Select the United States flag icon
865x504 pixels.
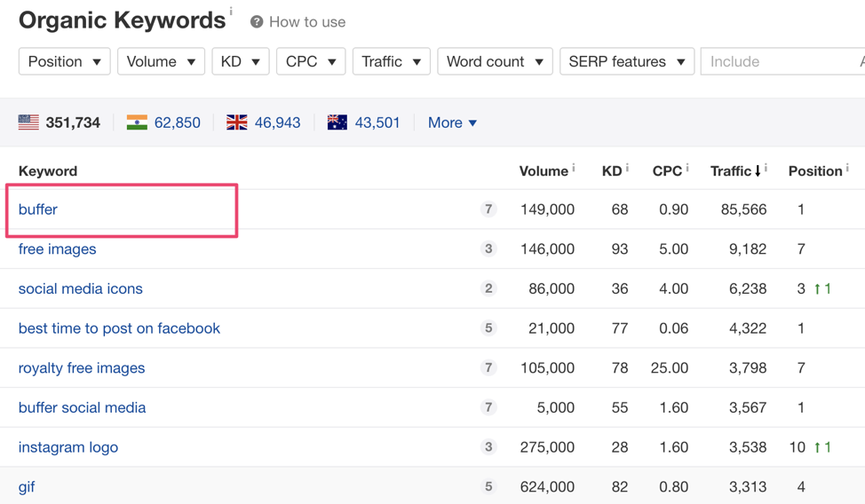point(28,122)
